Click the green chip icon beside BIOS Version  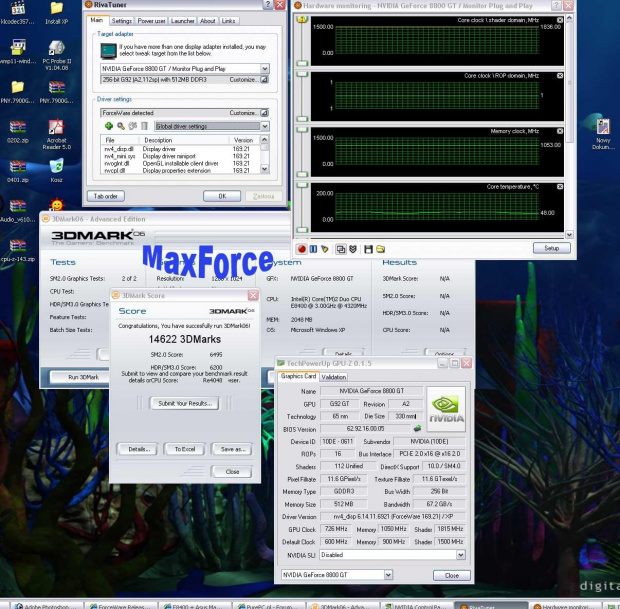(417, 428)
